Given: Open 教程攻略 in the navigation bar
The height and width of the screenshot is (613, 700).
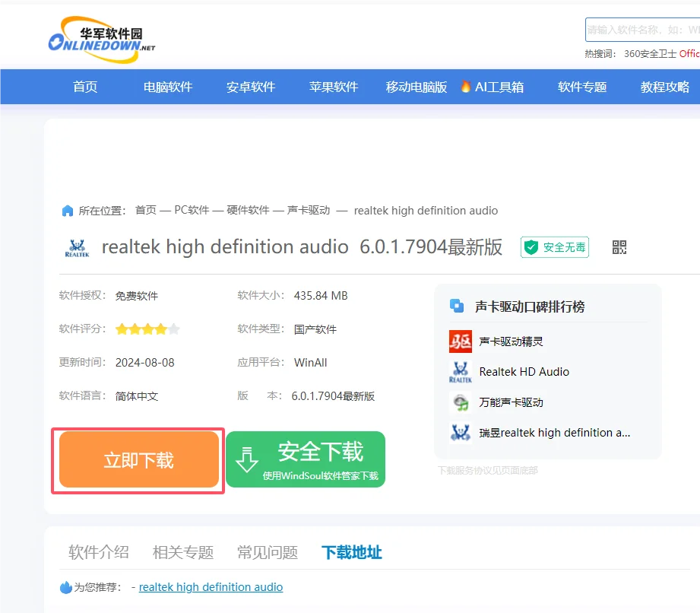Looking at the screenshot, I should [665, 87].
